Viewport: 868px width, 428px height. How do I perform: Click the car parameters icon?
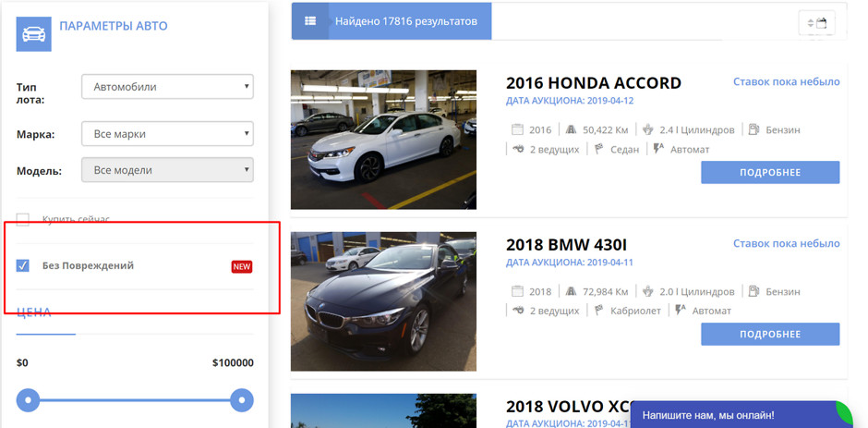(33, 34)
